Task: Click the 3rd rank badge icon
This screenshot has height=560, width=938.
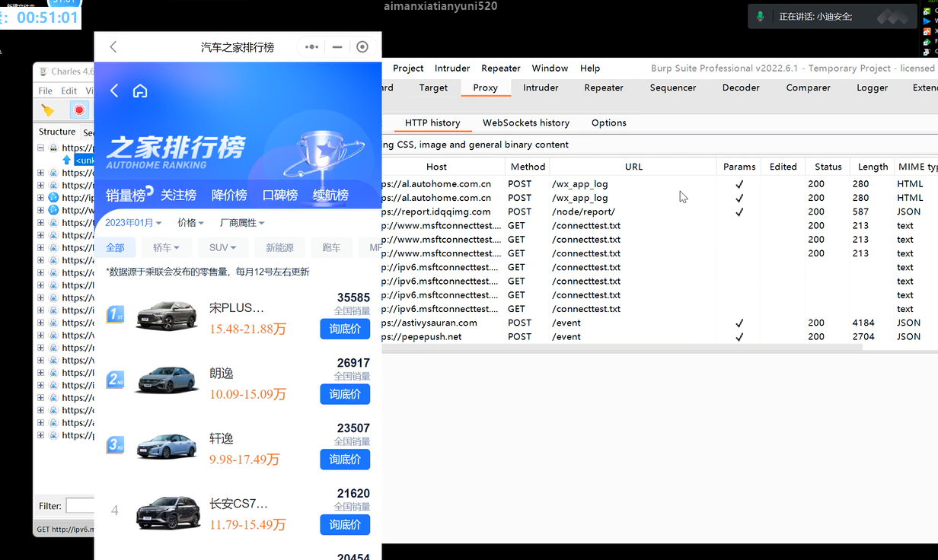Action: [115, 445]
